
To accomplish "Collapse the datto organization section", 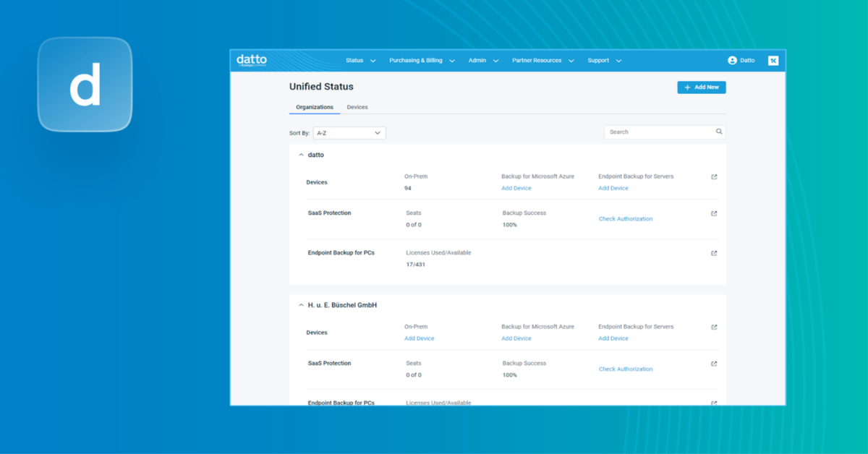I will 302,155.
